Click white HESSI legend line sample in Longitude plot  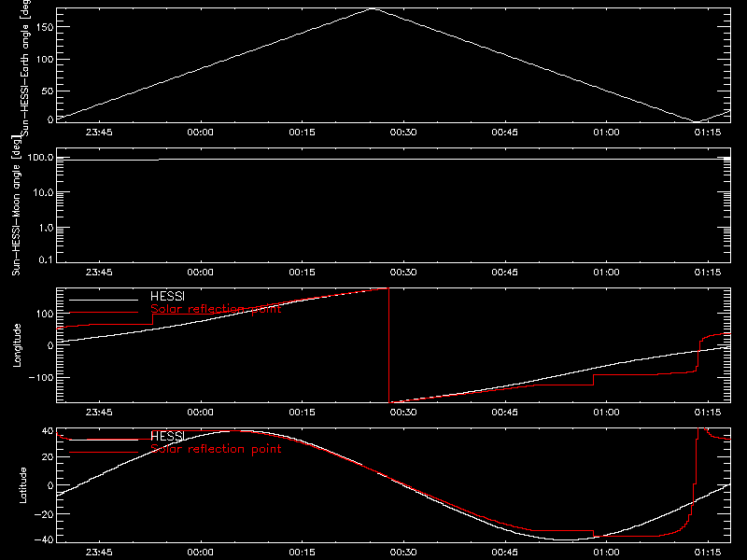tap(104, 300)
